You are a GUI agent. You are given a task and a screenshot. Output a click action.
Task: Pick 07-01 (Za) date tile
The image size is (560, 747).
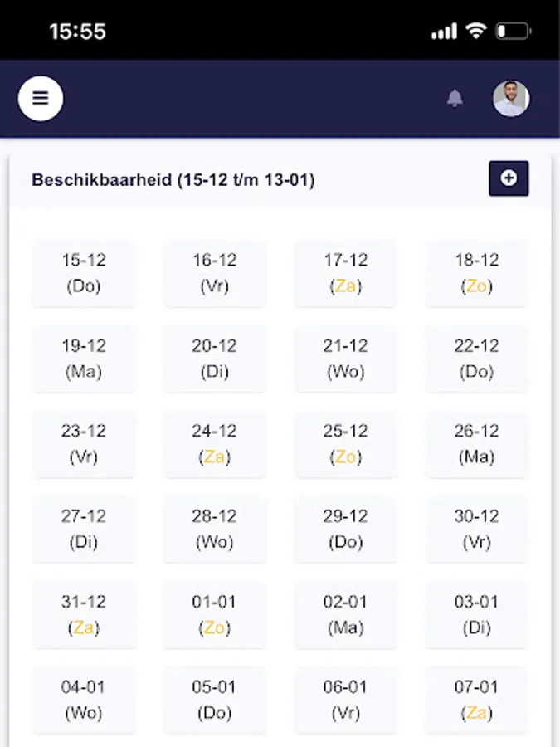click(x=476, y=701)
